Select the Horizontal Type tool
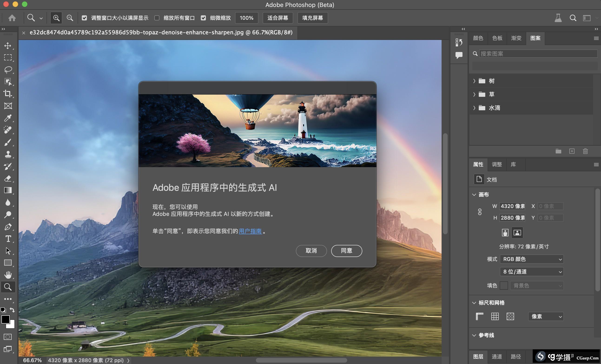 [x=8, y=239]
